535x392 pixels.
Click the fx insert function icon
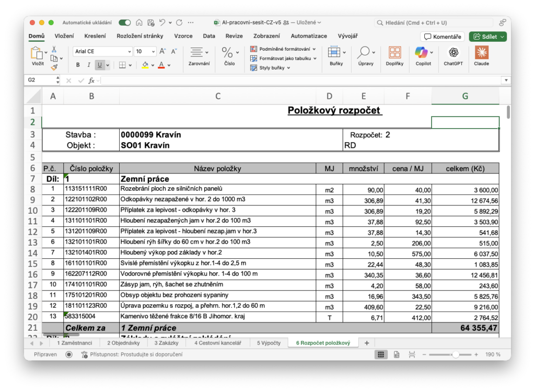[91, 80]
